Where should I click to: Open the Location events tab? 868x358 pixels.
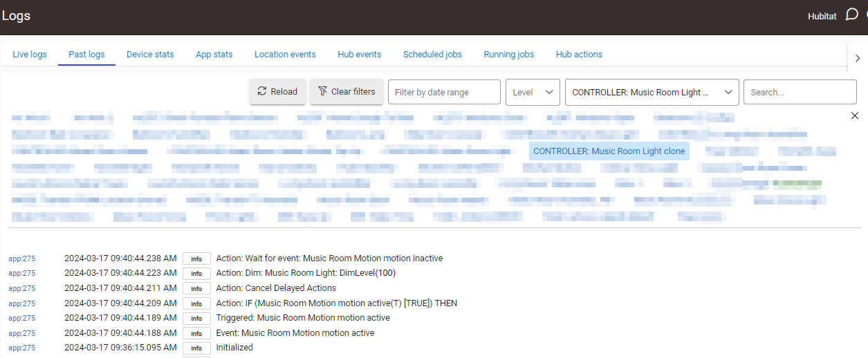coord(285,55)
